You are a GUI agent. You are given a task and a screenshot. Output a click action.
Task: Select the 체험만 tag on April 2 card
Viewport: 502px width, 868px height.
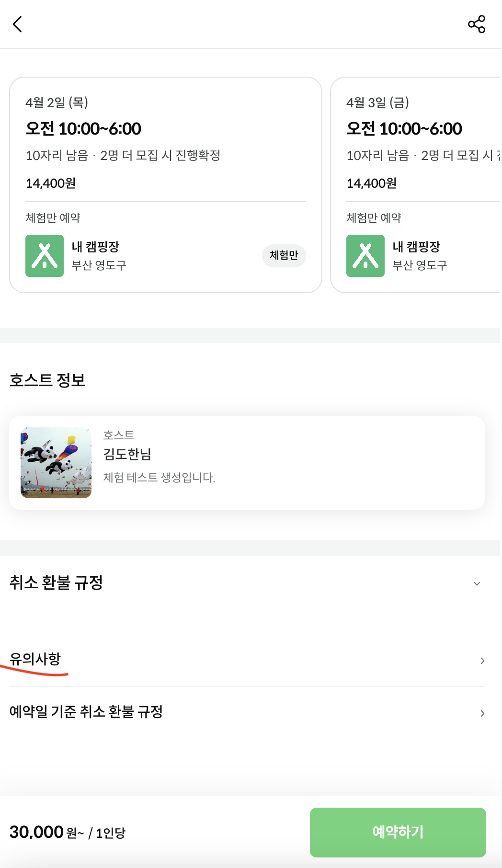[284, 255]
